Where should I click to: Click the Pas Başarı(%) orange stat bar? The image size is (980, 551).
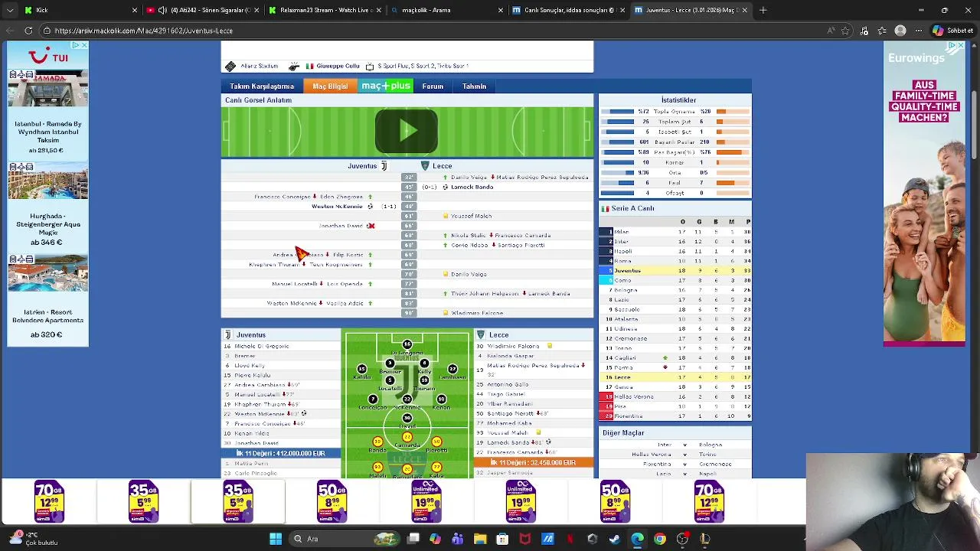tap(733, 152)
